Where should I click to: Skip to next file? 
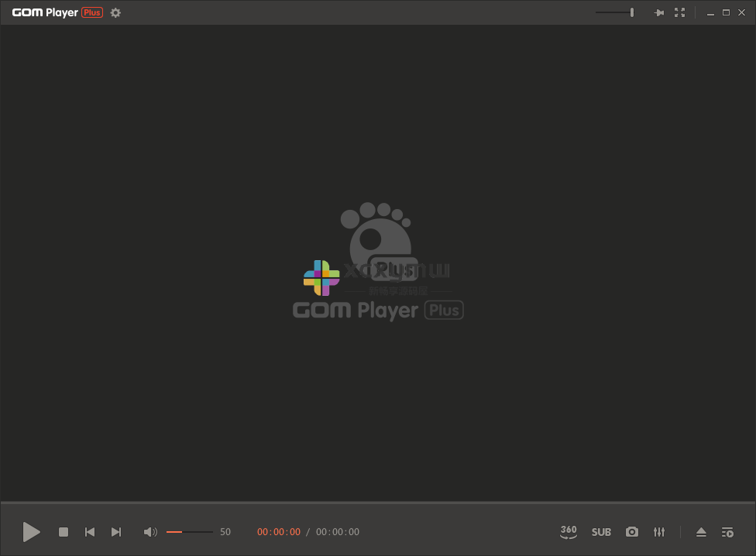(x=116, y=532)
